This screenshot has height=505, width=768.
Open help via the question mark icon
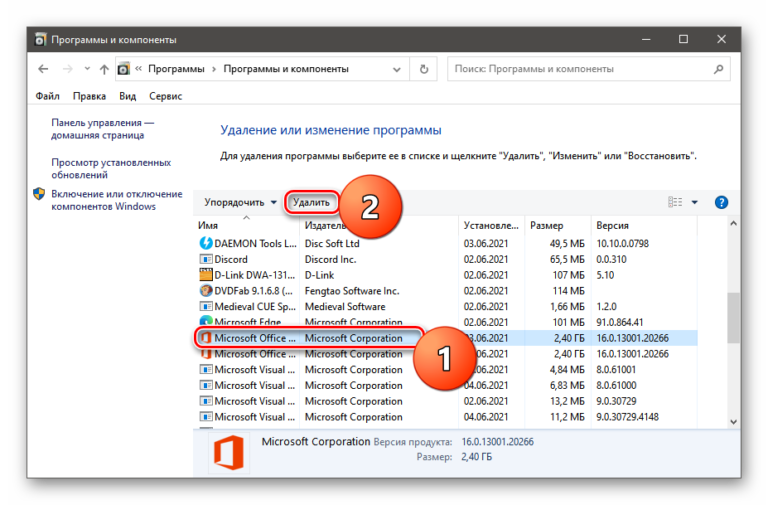point(721,202)
